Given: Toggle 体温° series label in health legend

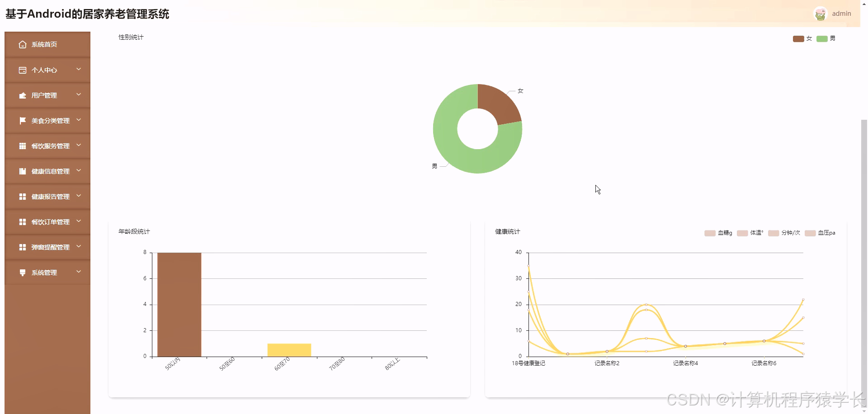Looking at the screenshot, I should [x=757, y=233].
